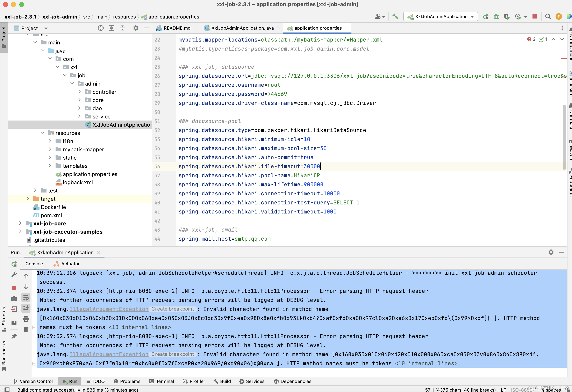Toggle the Project tool window side button
The width and height of the screenshot is (572, 392).
4,37
